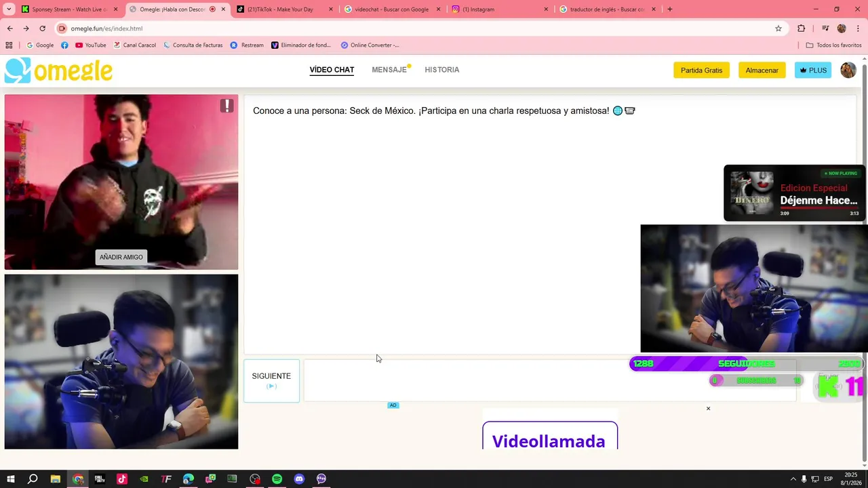Screen dimensions: 868x488
Task: Open the Restream bookmark
Action: click(x=247, y=45)
